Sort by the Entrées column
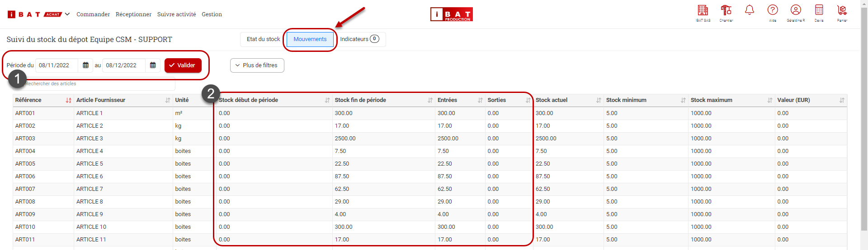Image resolution: width=868 pixels, height=250 pixels. tap(480, 100)
